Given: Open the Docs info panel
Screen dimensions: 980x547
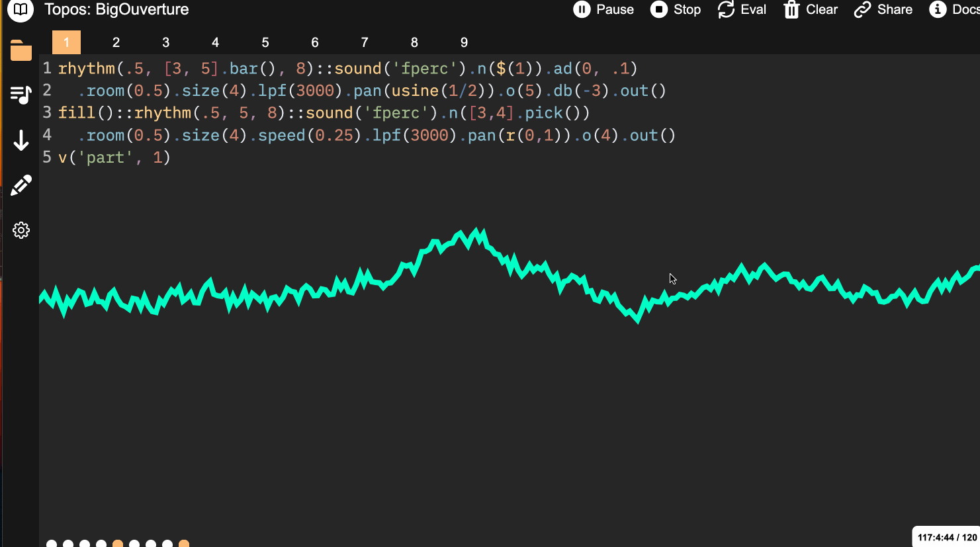Looking at the screenshot, I should (954, 10).
